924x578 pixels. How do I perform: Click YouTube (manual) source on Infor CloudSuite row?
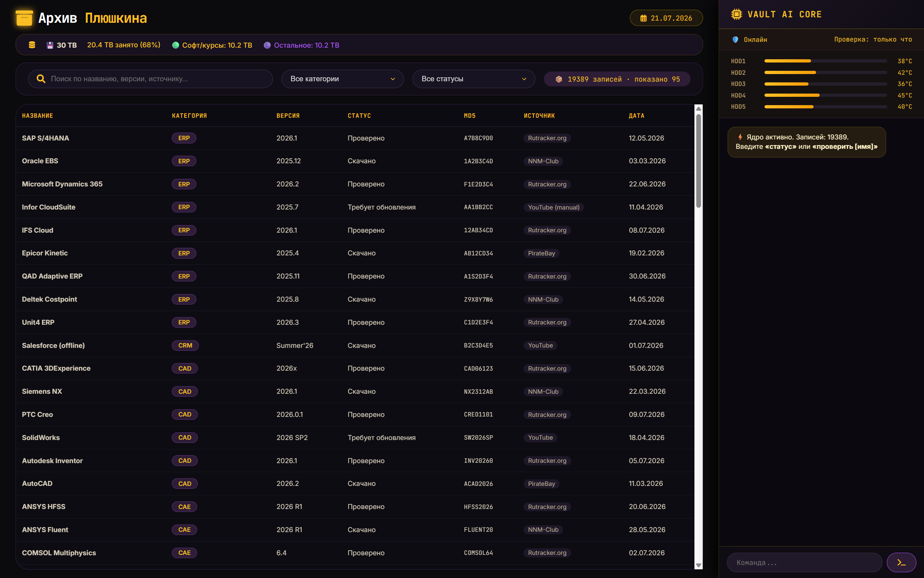[x=554, y=207]
